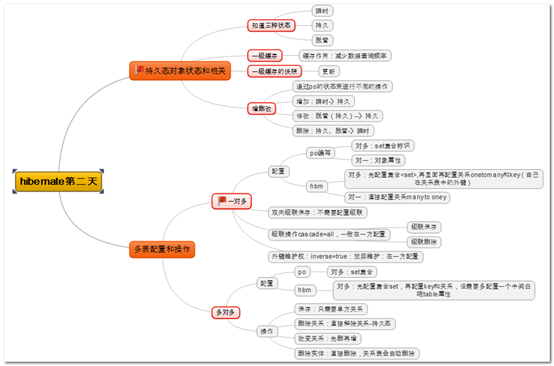Click the red flag icon on 一对多 node
Viewport: 554px width, 366px height.
coord(222,201)
